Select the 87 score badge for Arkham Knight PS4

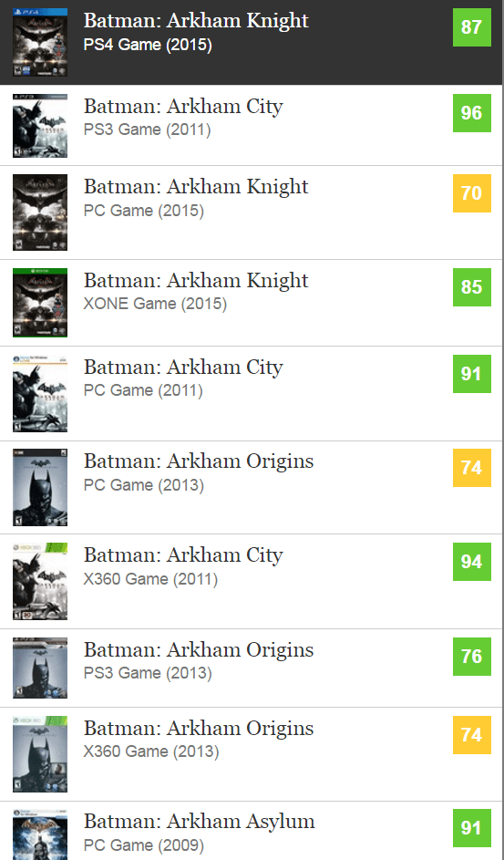(x=472, y=26)
